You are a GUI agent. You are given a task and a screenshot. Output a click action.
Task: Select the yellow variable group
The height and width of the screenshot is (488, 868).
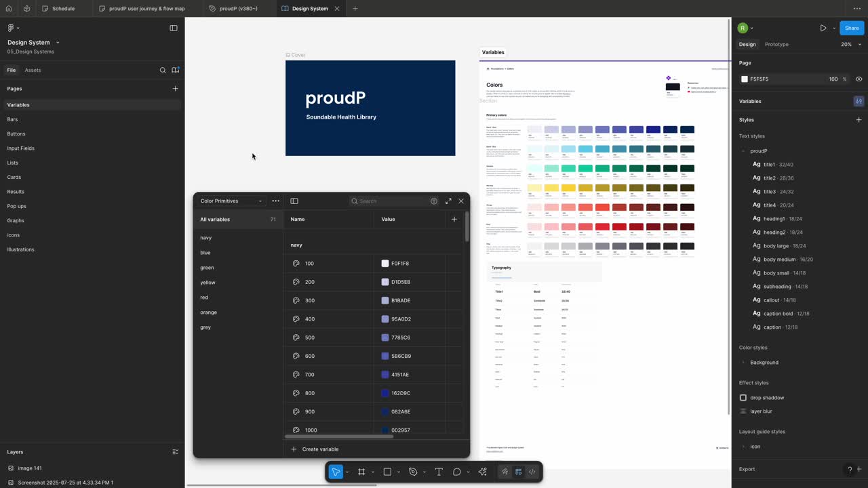[208, 283]
